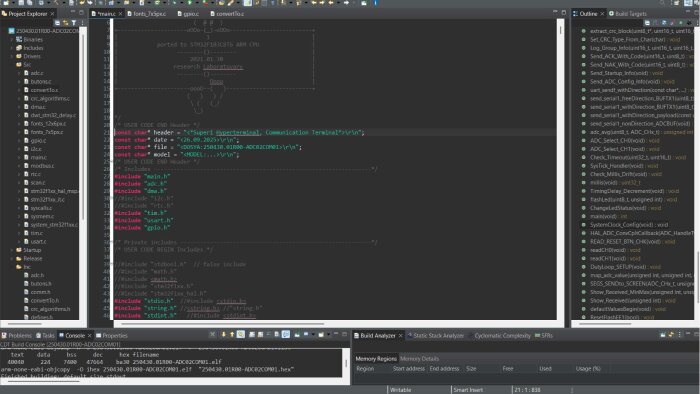This screenshot has height=394, width=700.
Task: Select Memory Details in Build Analyzer
Action: click(419, 358)
